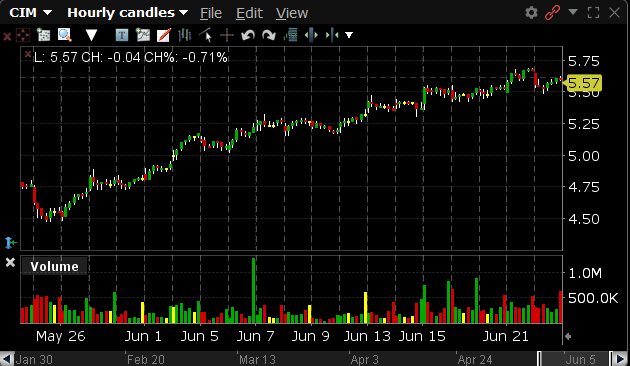Click the add chart grid icon
This screenshot has height=366, width=630.
43,35
